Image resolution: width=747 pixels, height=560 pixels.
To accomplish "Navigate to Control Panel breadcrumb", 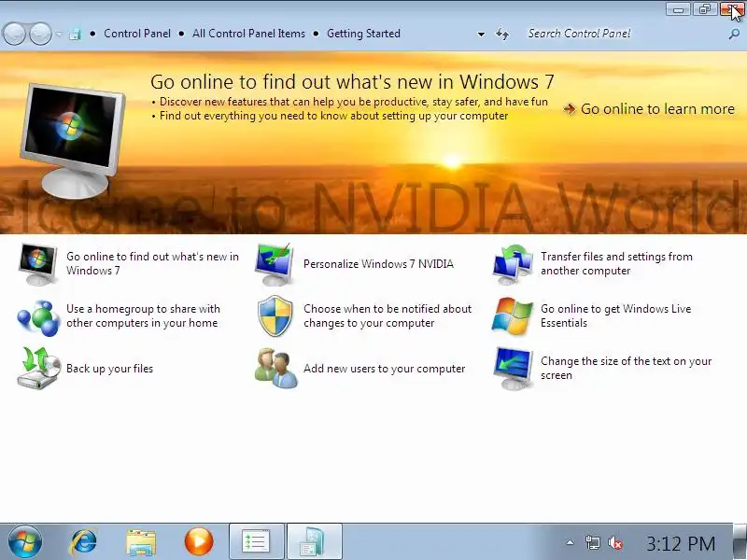I will (137, 34).
